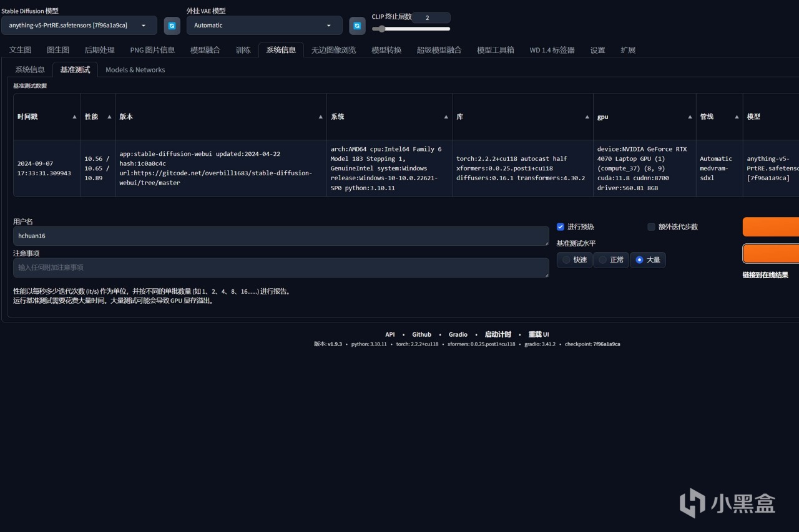Click the CLIP 终止层数 number box
This screenshot has height=532, width=799.
(x=431, y=17)
